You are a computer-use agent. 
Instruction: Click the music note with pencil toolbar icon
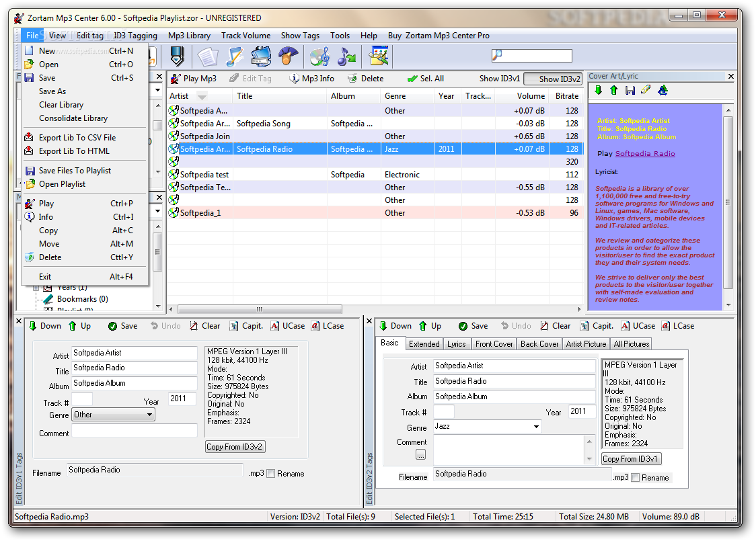[x=235, y=56]
